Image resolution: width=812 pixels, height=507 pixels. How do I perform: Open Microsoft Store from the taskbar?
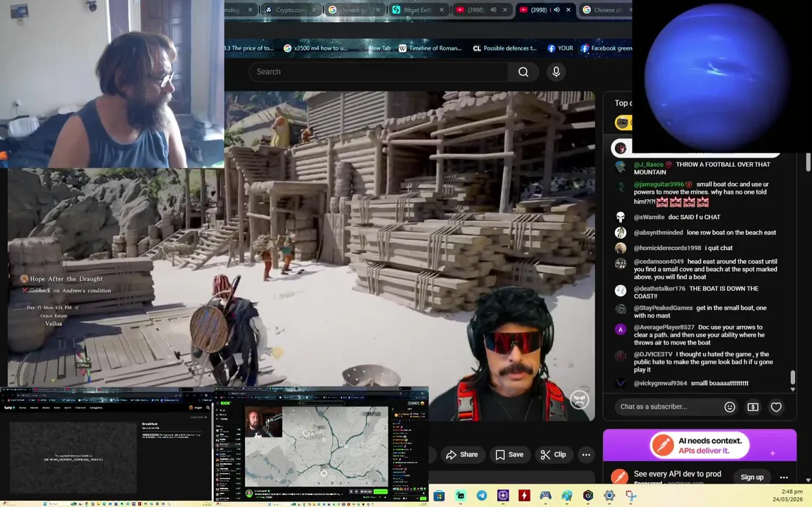tap(439, 496)
